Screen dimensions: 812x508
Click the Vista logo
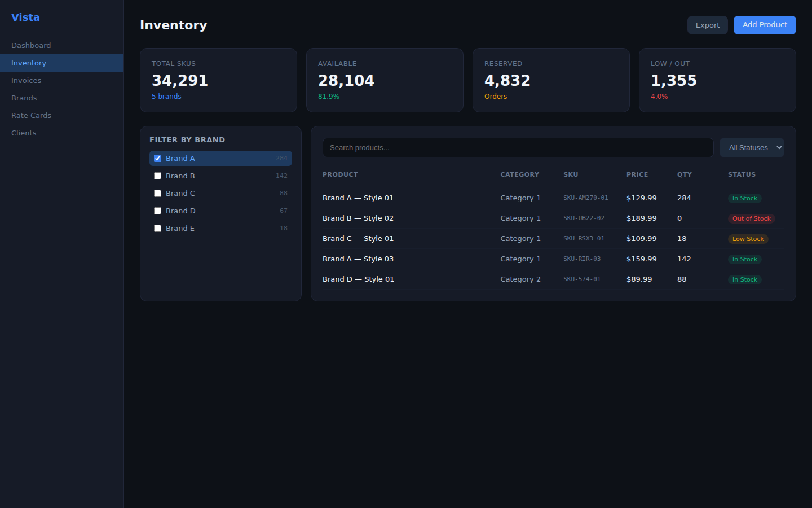[25, 17]
